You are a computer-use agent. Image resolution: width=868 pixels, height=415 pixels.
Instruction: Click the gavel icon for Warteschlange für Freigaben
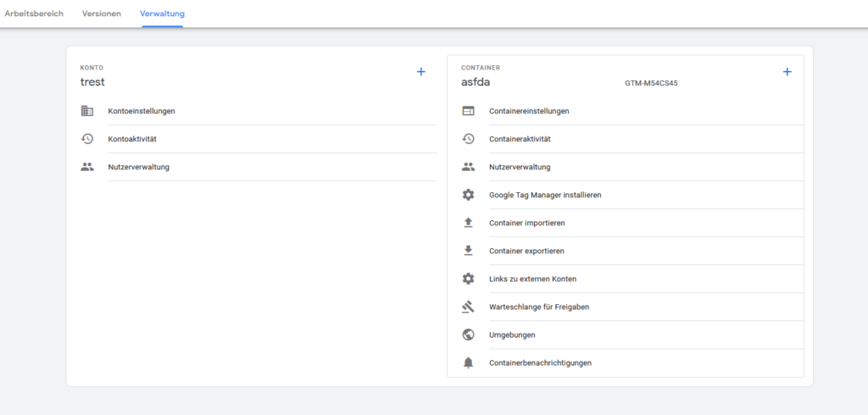coord(468,307)
